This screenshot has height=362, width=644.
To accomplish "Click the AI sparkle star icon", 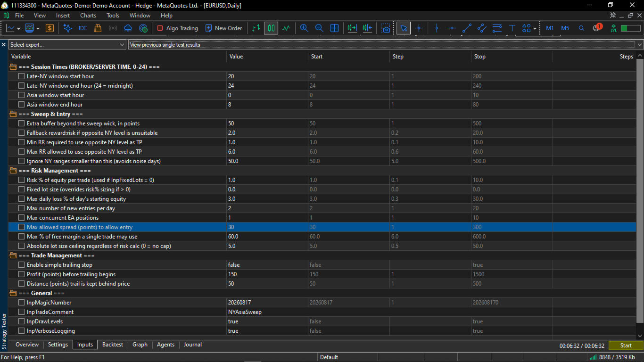I will pos(67,28).
